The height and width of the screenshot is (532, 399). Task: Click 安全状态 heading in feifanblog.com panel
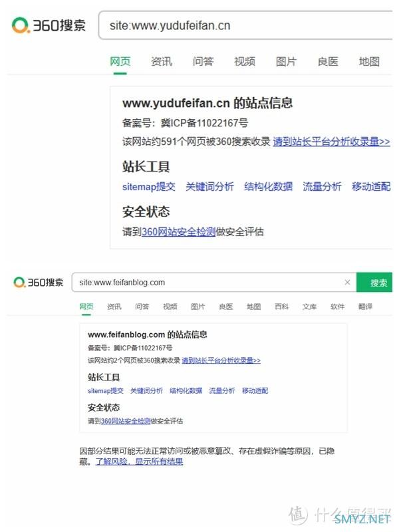(x=104, y=408)
